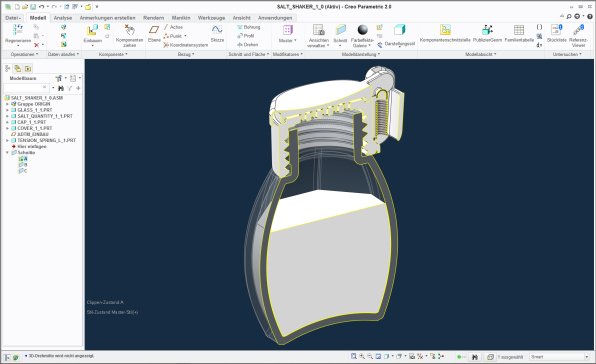Click the Bohrung hole tool
Screen dimensions: 596x364
[249, 27]
